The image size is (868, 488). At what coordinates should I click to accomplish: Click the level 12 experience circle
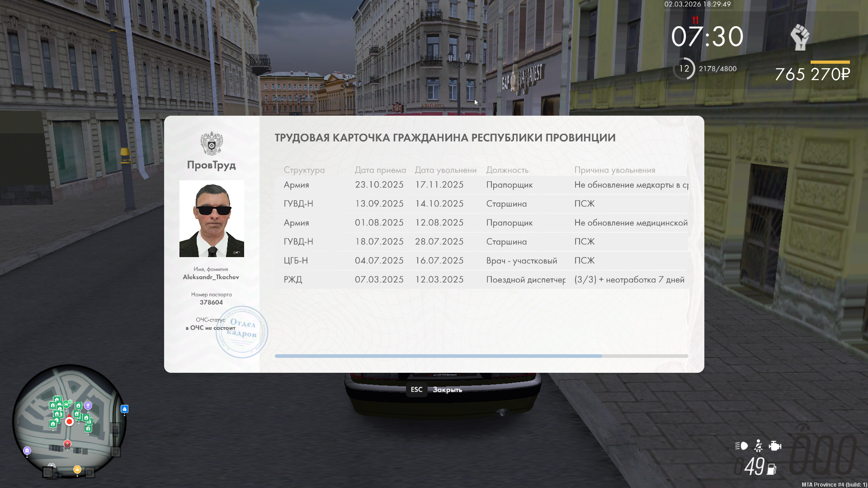[684, 69]
